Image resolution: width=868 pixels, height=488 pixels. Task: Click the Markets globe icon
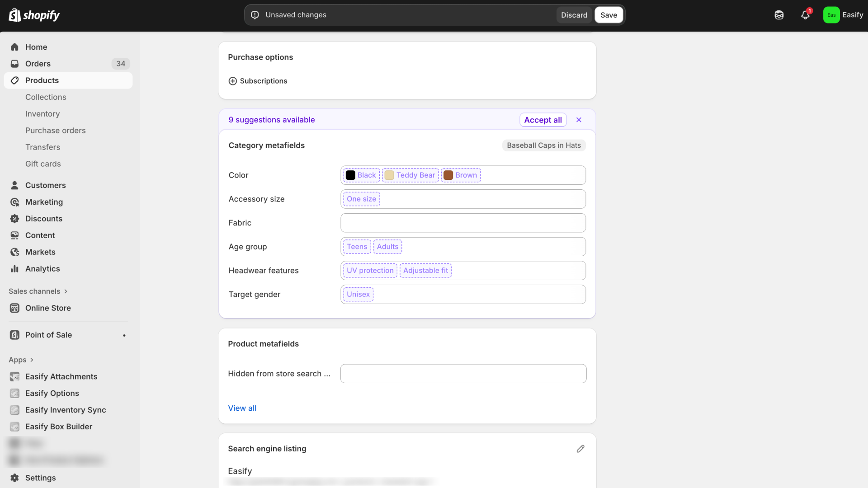[14, 252]
